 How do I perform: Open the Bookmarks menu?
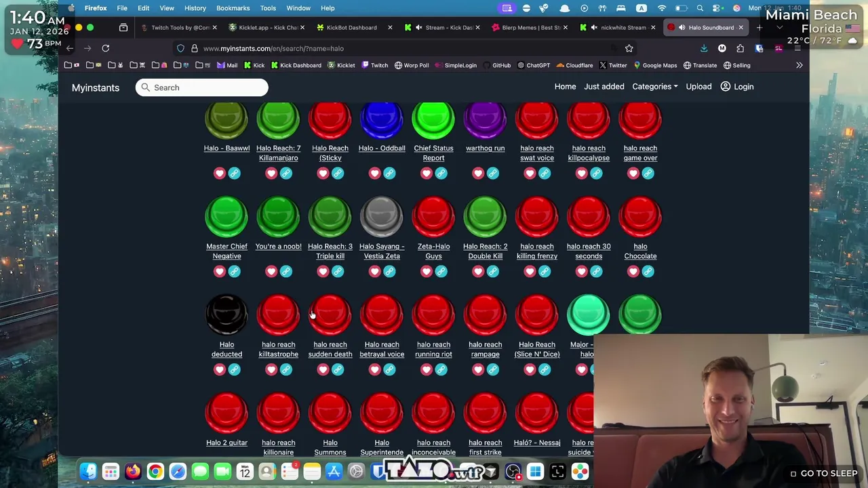[x=233, y=8]
